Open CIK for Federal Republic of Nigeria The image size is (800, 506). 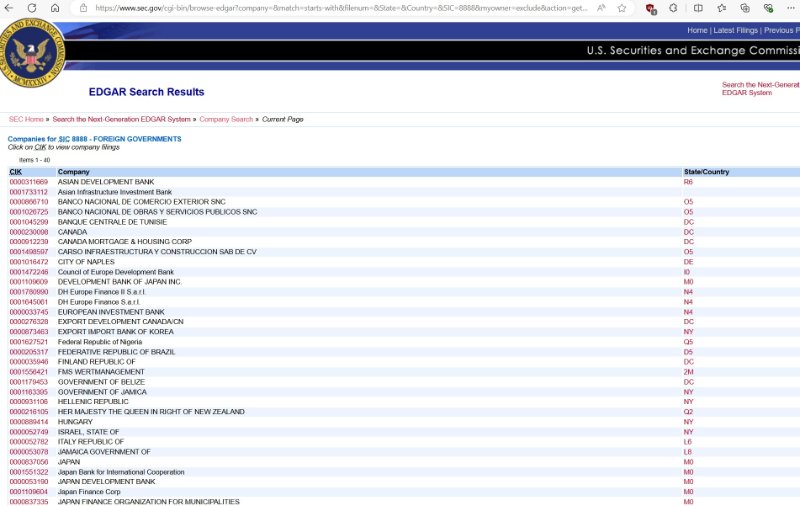[29, 342]
